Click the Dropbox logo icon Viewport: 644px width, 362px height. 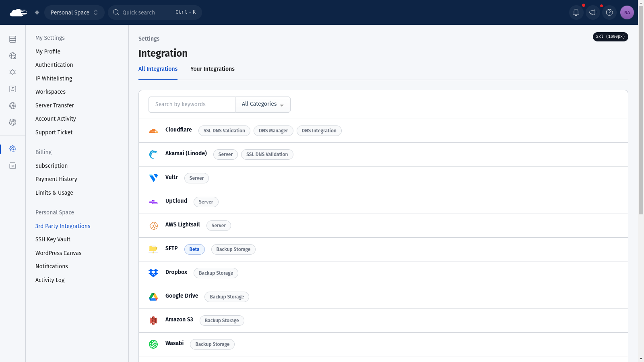pos(153,273)
